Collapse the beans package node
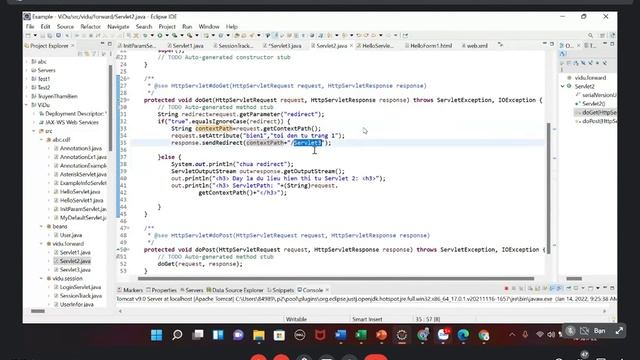The height and width of the screenshot is (360, 640). [x=42, y=226]
